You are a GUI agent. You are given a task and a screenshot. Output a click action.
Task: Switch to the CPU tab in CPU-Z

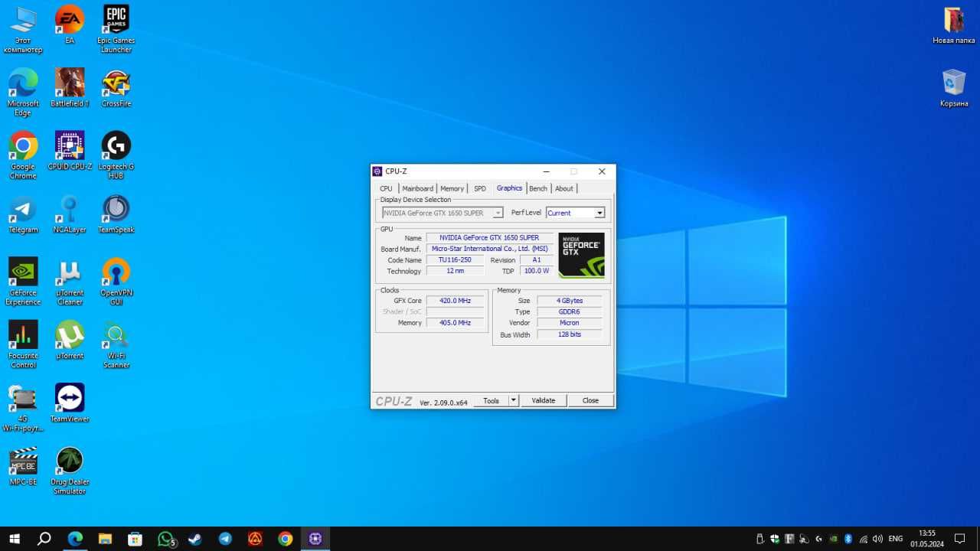[386, 188]
